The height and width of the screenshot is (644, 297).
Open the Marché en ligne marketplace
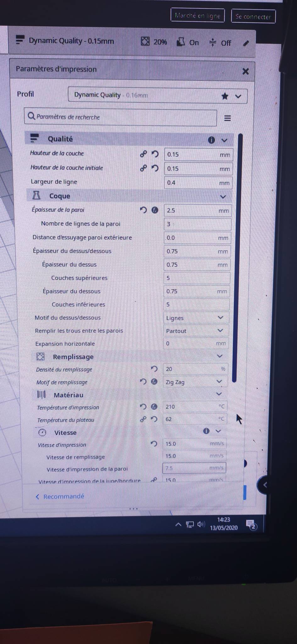click(x=198, y=15)
